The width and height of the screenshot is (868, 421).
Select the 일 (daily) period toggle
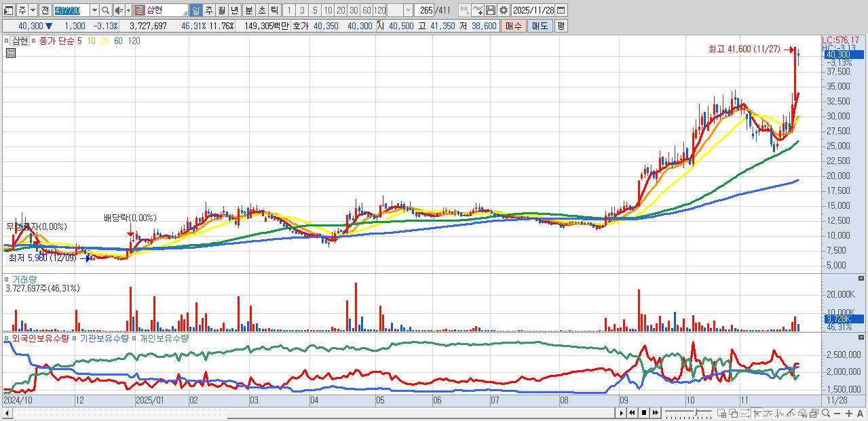pyautogui.click(x=195, y=10)
